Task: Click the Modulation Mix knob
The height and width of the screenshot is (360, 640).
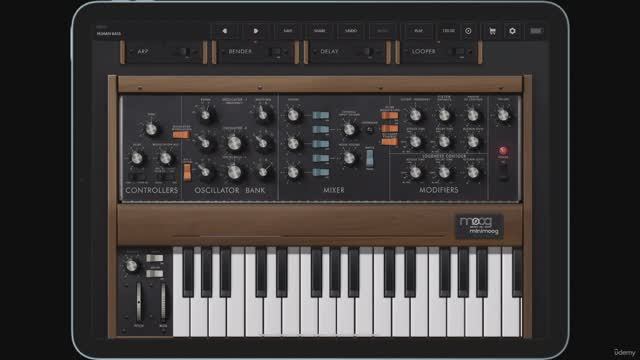Action: click(165, 158)
